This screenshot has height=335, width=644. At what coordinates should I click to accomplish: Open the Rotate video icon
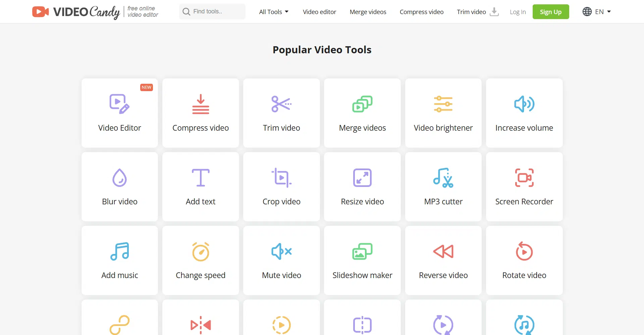(x=524, y=251)
